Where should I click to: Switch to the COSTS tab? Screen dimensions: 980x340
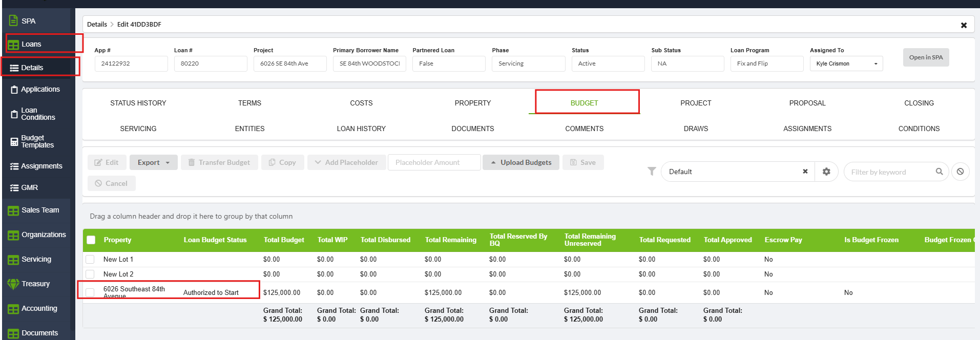click(x=361, y=103)
